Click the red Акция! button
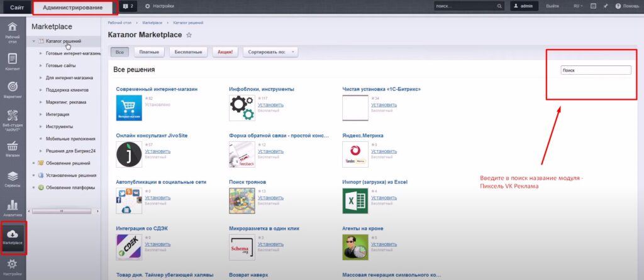 [226, 52]
